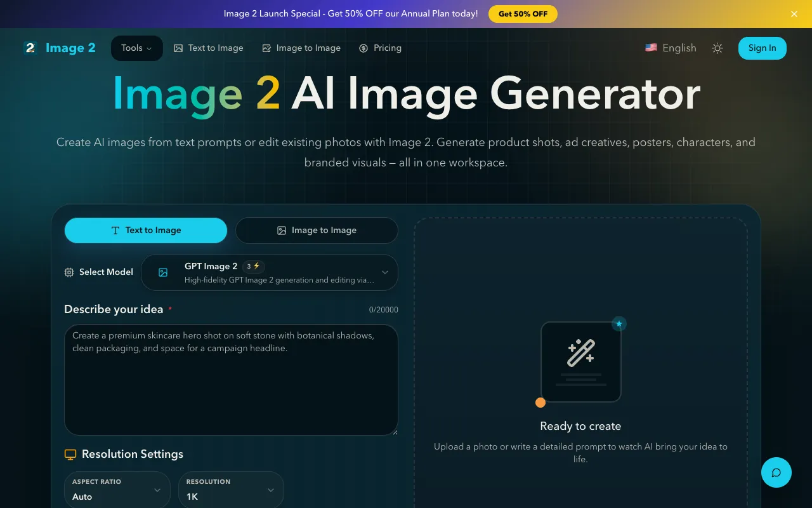812x508 pixels.
Task: Click the "Describe your idea" label
Action: [114, 309]
